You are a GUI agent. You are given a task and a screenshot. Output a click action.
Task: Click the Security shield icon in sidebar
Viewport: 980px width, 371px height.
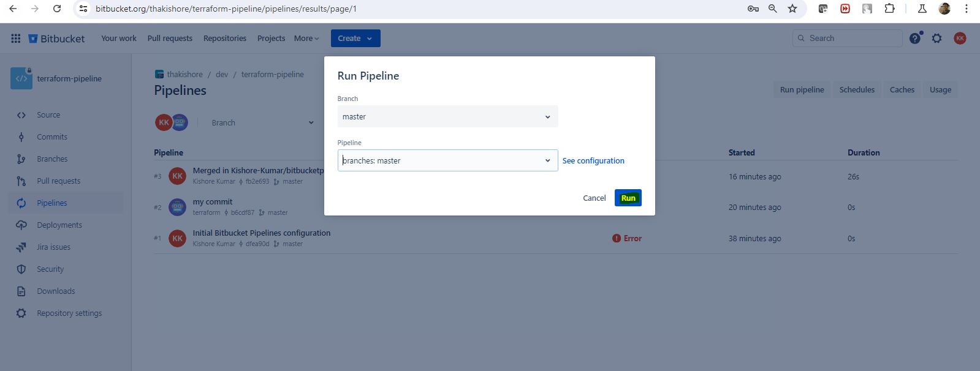pos(21,269)
